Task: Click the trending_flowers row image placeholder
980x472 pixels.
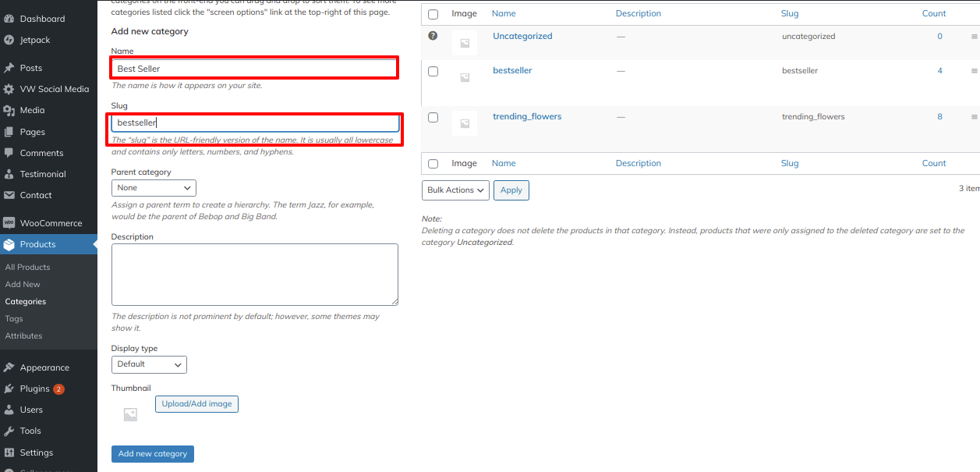Action: tap(465, 123)
